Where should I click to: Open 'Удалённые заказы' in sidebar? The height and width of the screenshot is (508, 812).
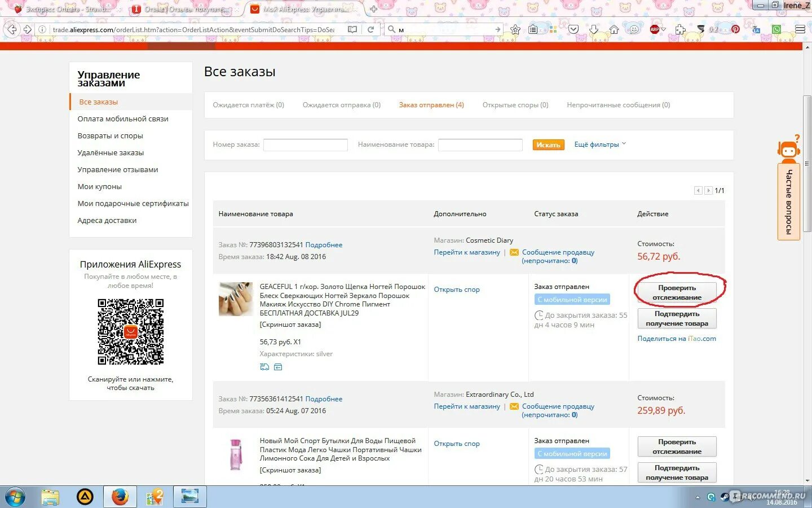pyautogui.click(x=111, y=153)
